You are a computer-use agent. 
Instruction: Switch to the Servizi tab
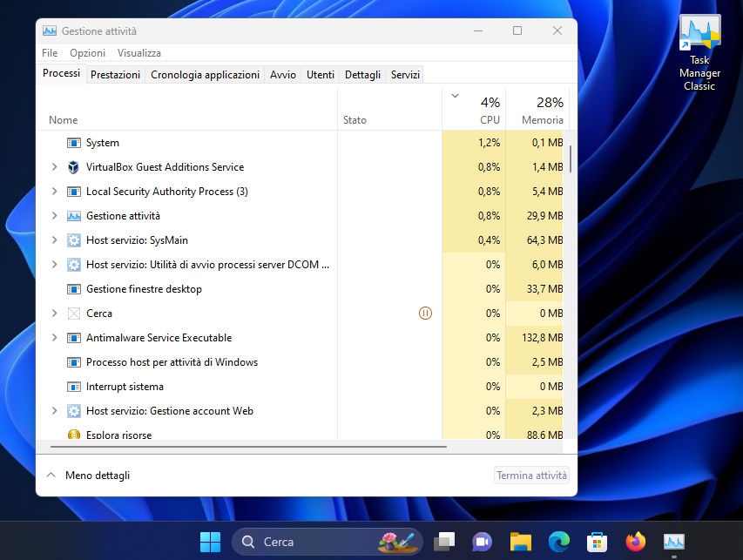point(405,75)
